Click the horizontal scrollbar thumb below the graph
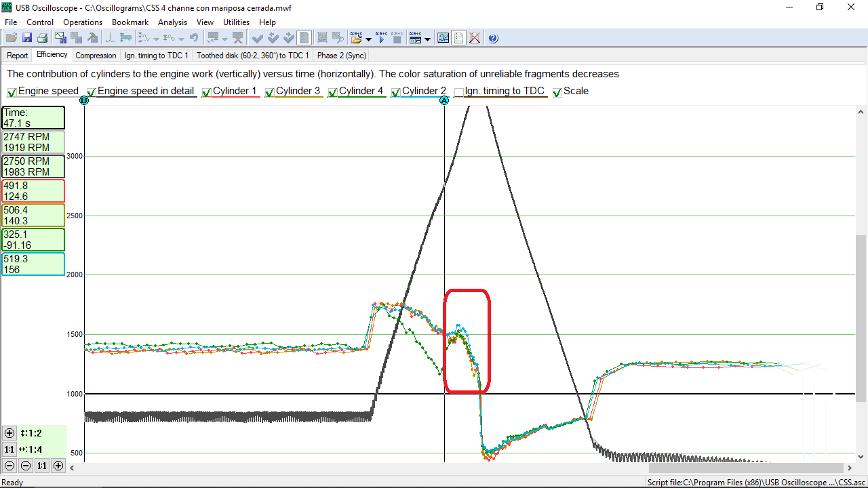Screen dimensions: 868x488 pyautogui.click(x=747, y=468)
